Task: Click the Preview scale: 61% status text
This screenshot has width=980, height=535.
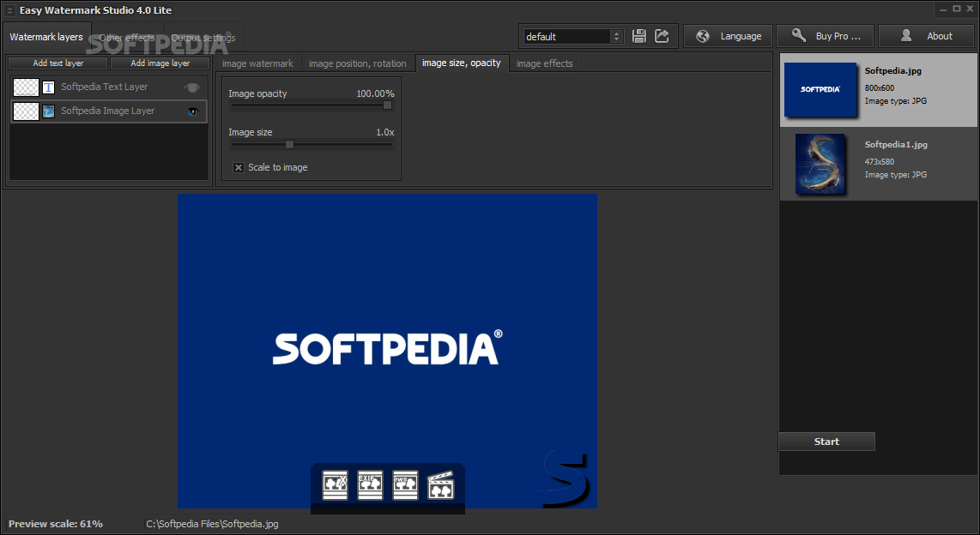Action: [x=56, y=524]
